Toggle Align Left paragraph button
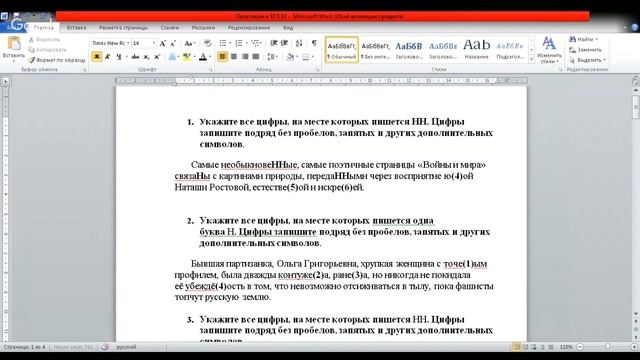The image size is (640, 360). 223,57
